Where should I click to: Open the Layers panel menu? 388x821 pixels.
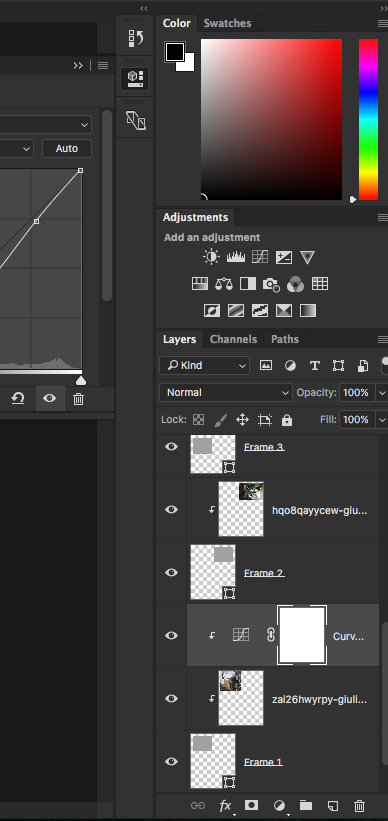coord(382,339)
